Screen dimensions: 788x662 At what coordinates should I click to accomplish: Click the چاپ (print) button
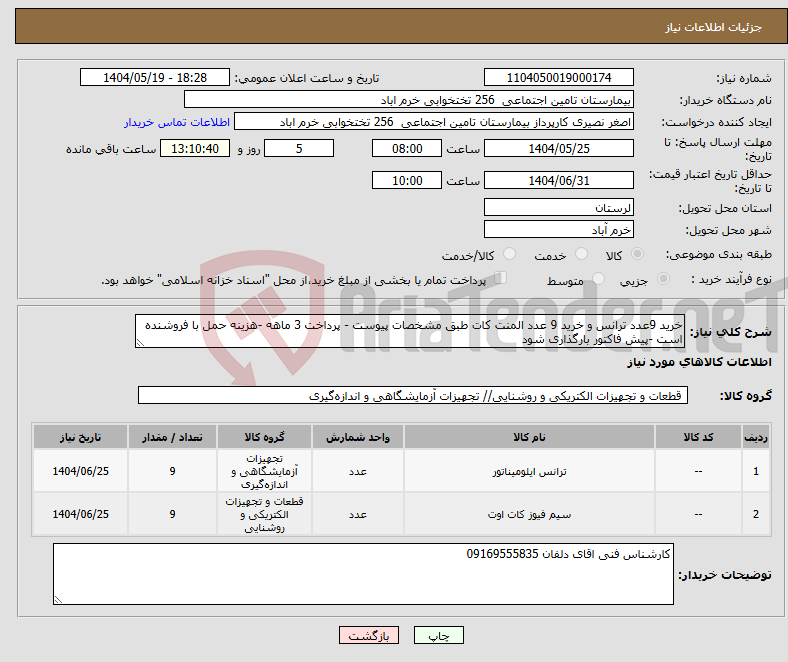(438, 635)
